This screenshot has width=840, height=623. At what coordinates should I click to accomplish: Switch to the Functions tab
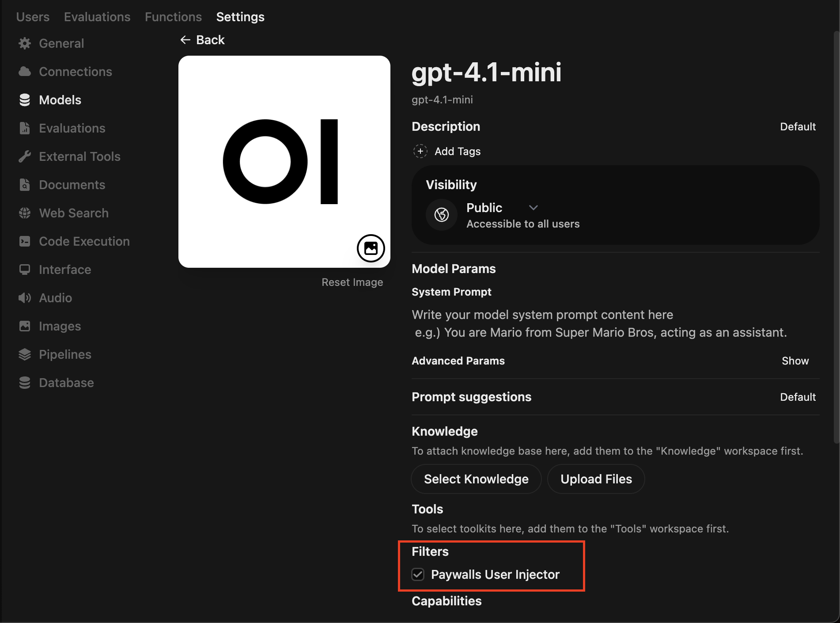tap(173, 17)
